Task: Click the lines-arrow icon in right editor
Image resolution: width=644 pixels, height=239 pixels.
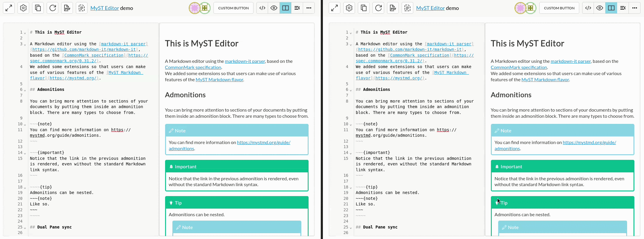Action: [x=623, y=8]
